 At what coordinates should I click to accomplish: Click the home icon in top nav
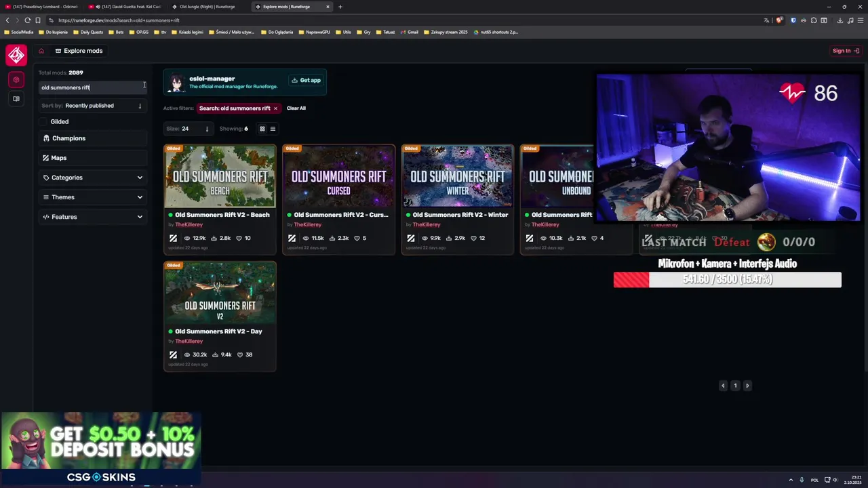[41, 51]
